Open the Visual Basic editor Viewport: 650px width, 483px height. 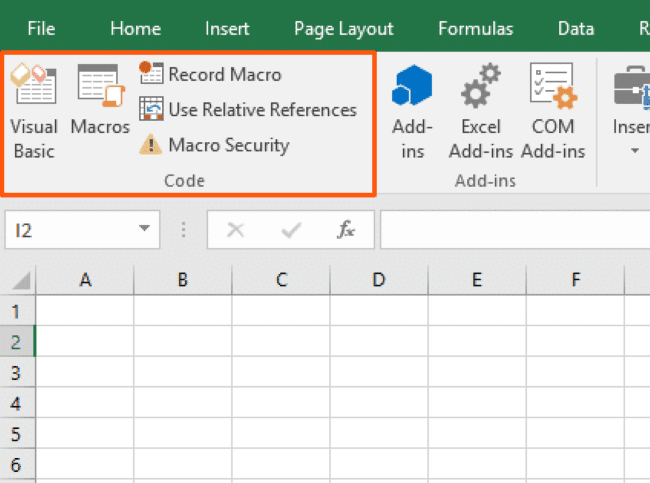pos(34,111)
